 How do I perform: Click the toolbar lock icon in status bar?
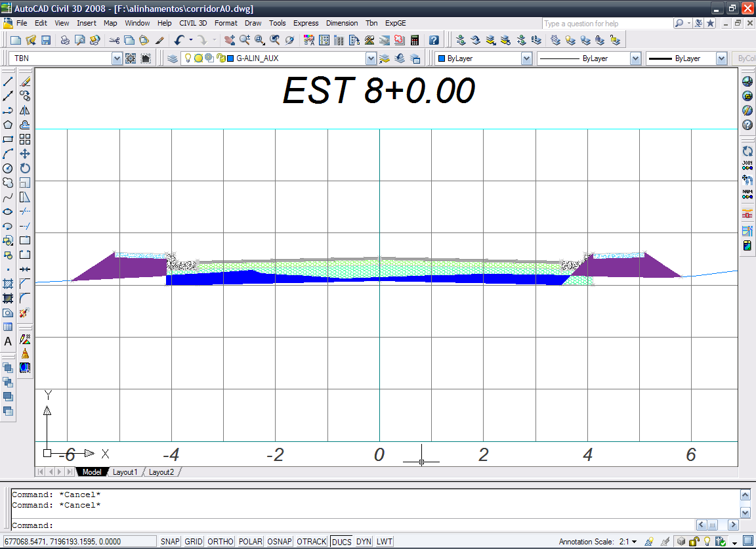(x=694, y=541)
